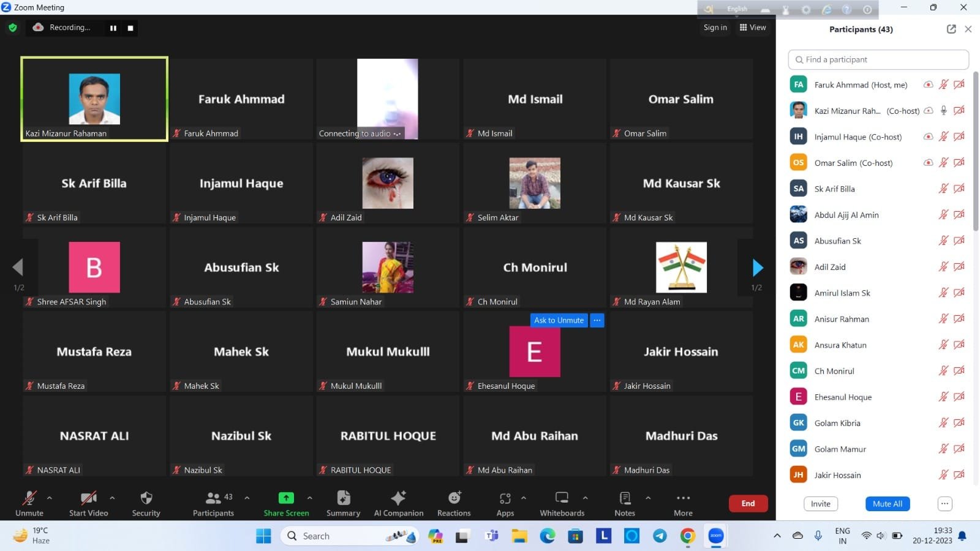Open the View layout menu
980x551 pixels.
[x=753, y=28]
